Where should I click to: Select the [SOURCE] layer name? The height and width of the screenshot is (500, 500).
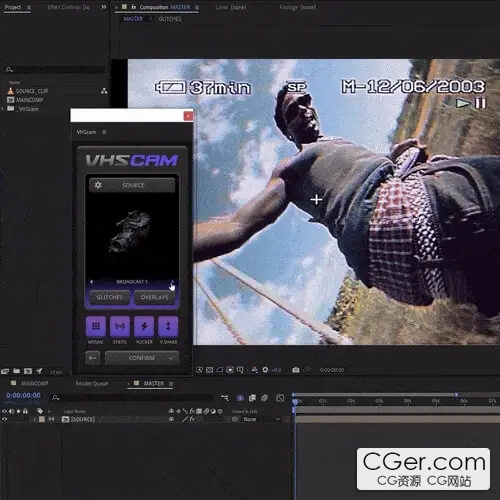click(83, 419)
